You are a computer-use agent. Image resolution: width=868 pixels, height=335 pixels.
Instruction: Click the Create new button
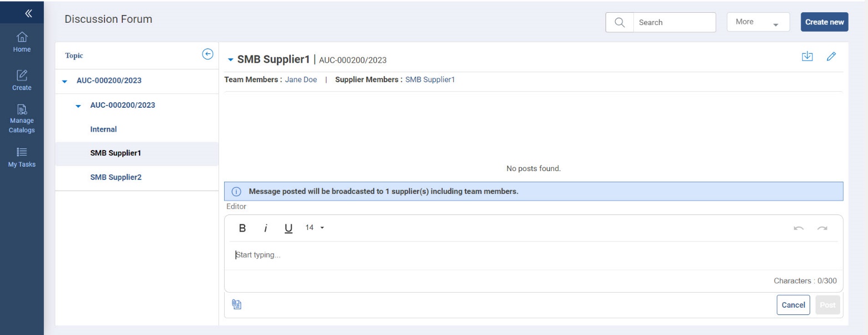[824, 22]
